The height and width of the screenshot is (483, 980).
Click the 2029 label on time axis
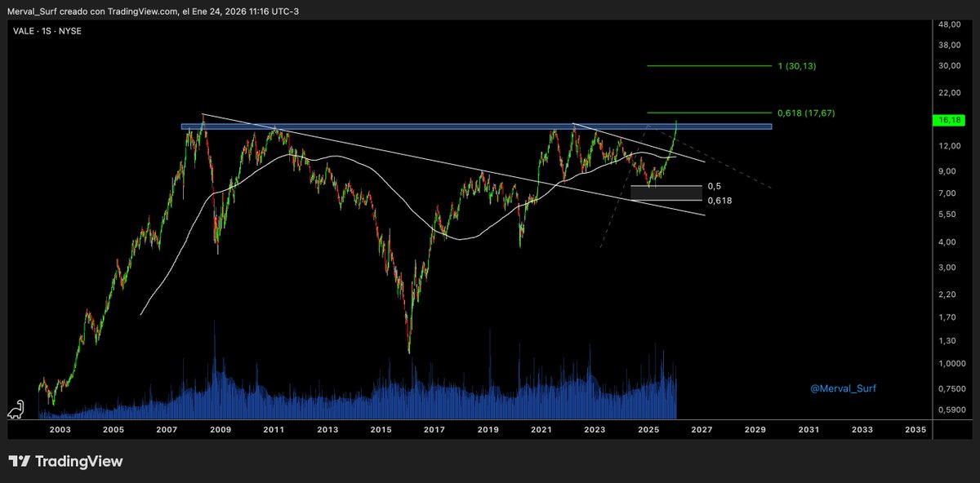point(755,429)
